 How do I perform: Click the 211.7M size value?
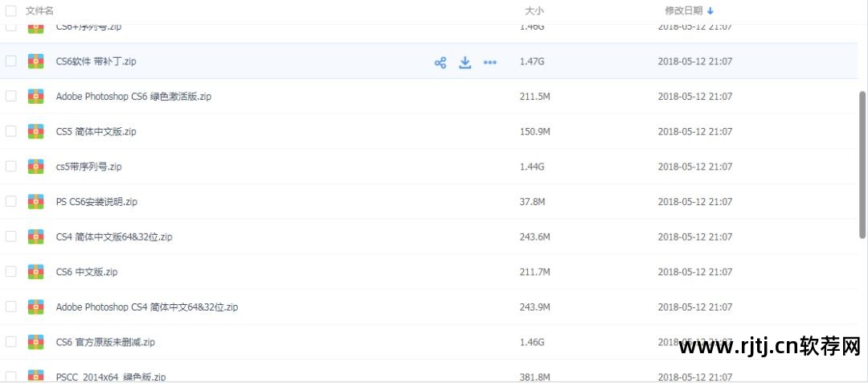tap(534, 272)
